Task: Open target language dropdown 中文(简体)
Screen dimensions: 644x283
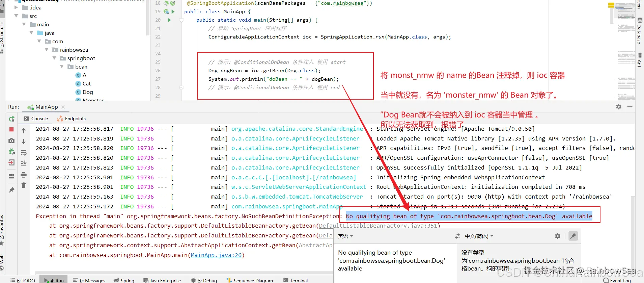Action: 479,236
